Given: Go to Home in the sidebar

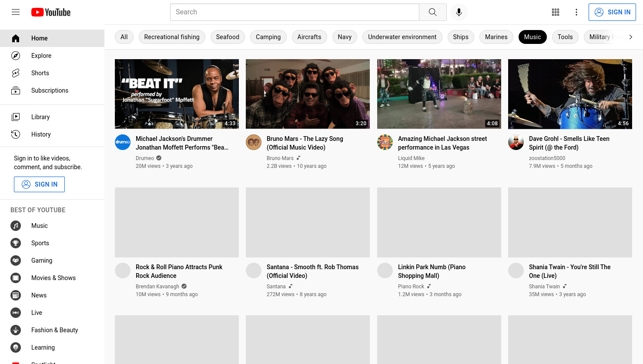Looking at the screenshot, I should pos(52,38).
